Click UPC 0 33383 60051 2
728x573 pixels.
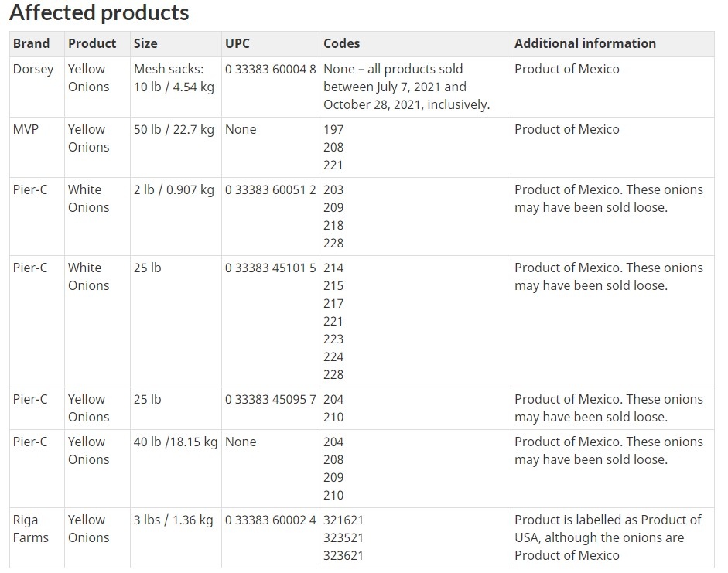click(271, 189)
